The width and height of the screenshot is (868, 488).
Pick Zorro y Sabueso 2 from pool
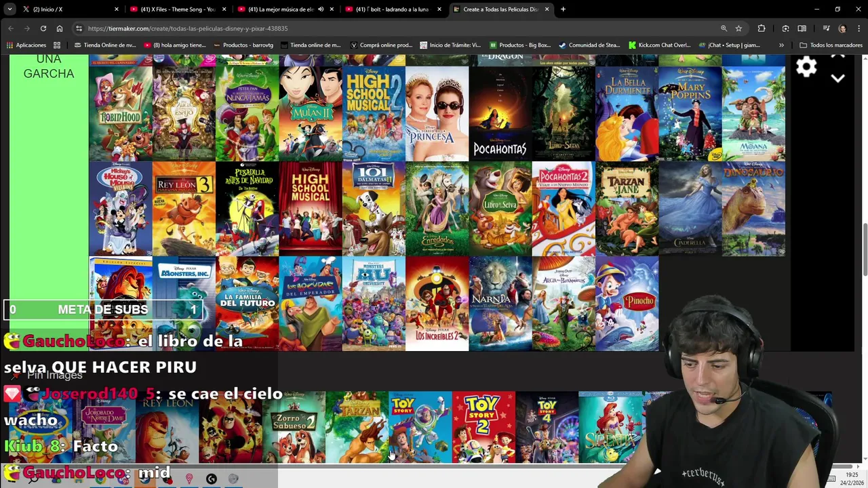coord(294,427)
